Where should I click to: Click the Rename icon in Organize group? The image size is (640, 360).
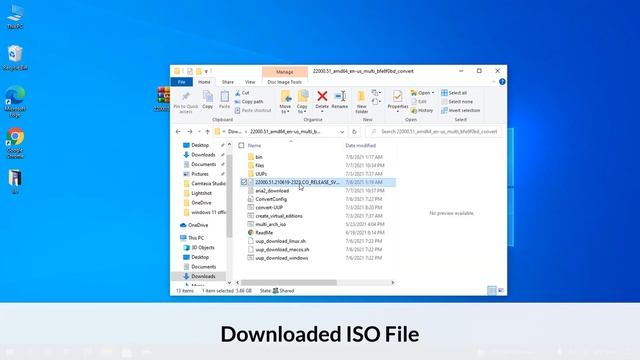(x=340, y=96)
